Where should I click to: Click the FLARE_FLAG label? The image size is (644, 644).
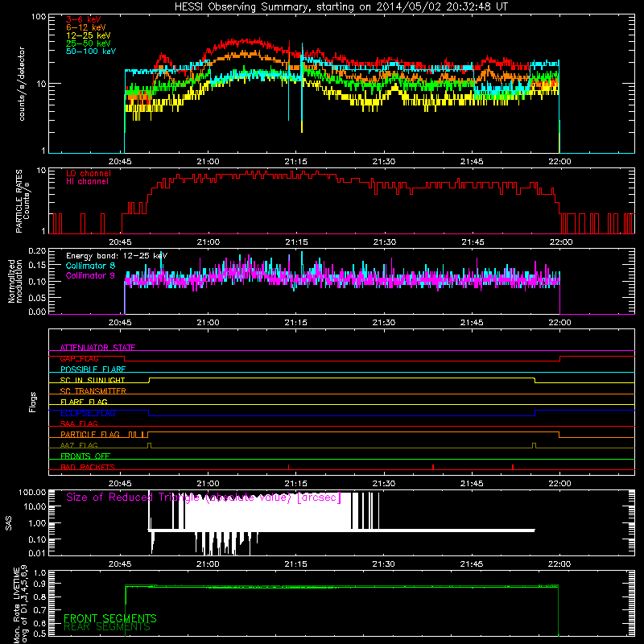[84, 402]
